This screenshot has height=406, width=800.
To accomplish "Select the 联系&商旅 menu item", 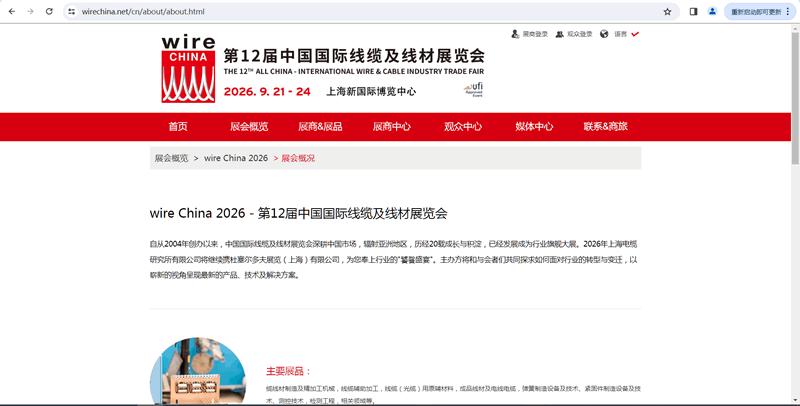I will [x=605, y=127].
